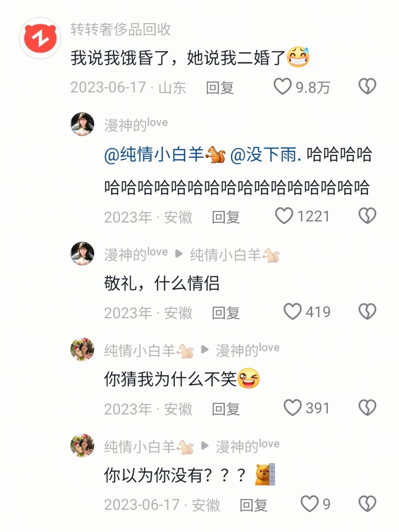
Task: Open 纯情小白羊 avatar on 你猜我为什么不笑 reply
Action: click(x=82, y=349)
